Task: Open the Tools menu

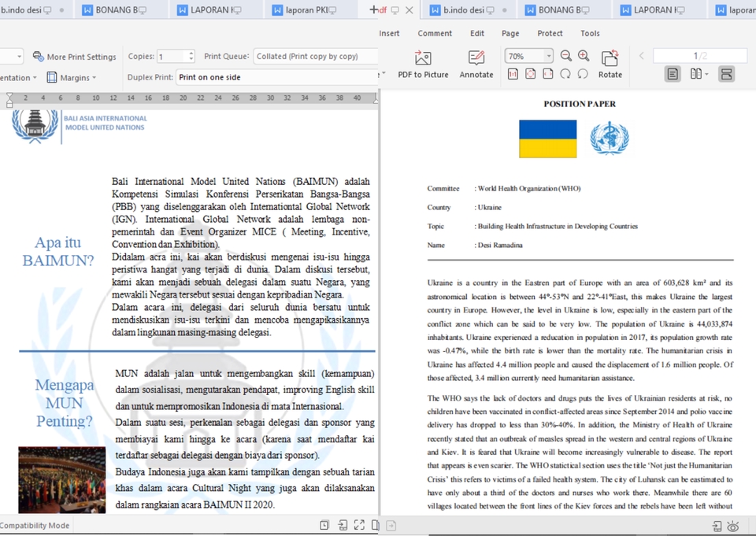Action: (x=590, y=33)
